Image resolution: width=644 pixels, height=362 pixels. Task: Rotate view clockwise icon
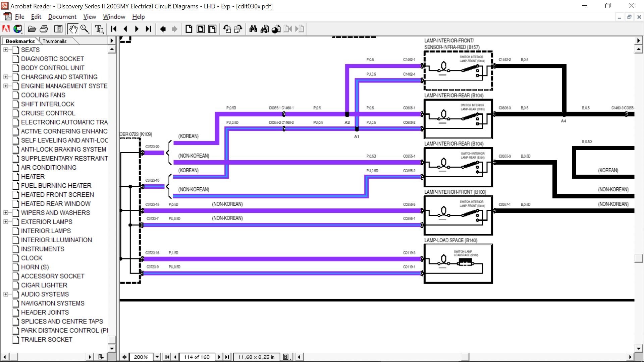[x=238, y=29]
